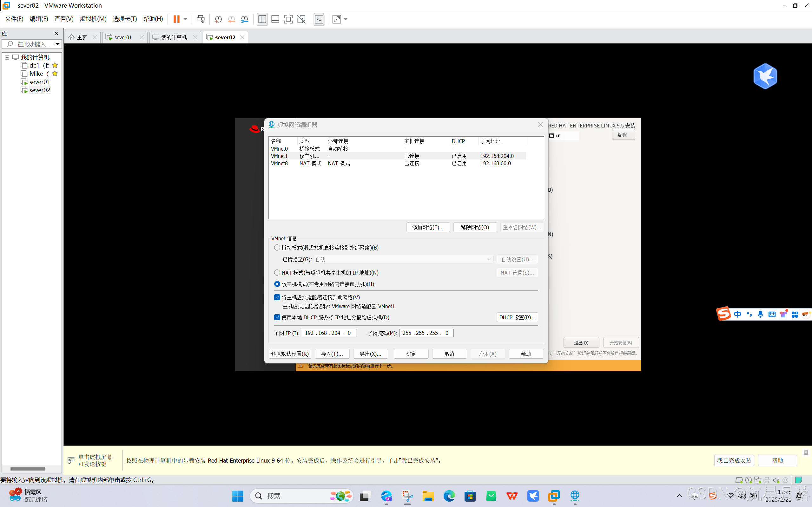Click the pause virtual machine icon
This screenshot has height=507, width=812.
tap(176, 19)
